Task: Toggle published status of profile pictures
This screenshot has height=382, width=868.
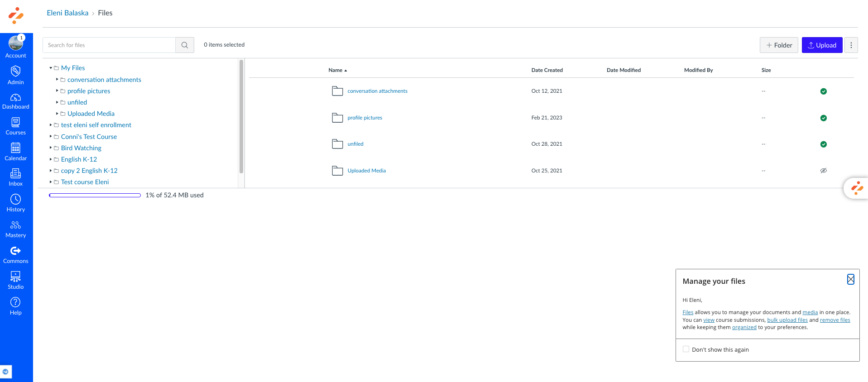Action: [824, 118]
